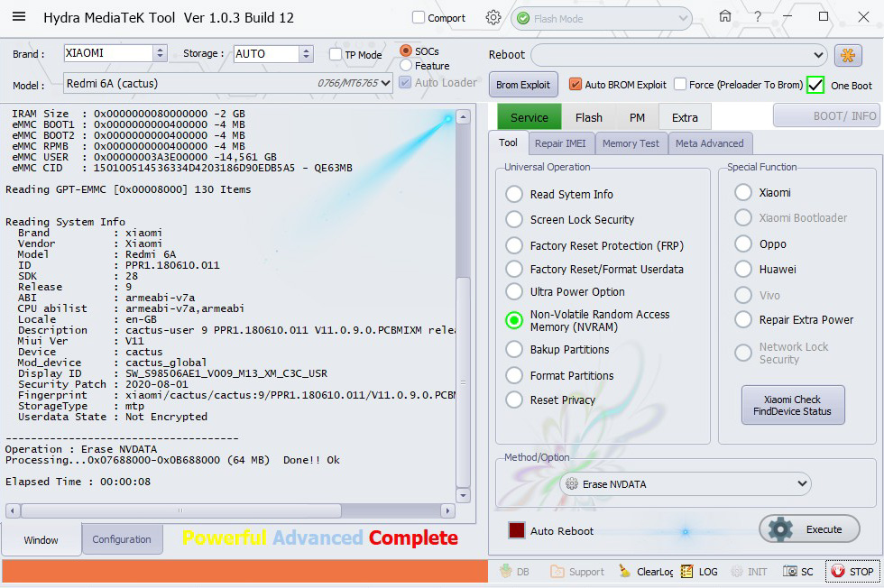The width and height of the screenshot is (884, 588).
Task: Enable the Comport checkbox
Action: tap(419, 18)
